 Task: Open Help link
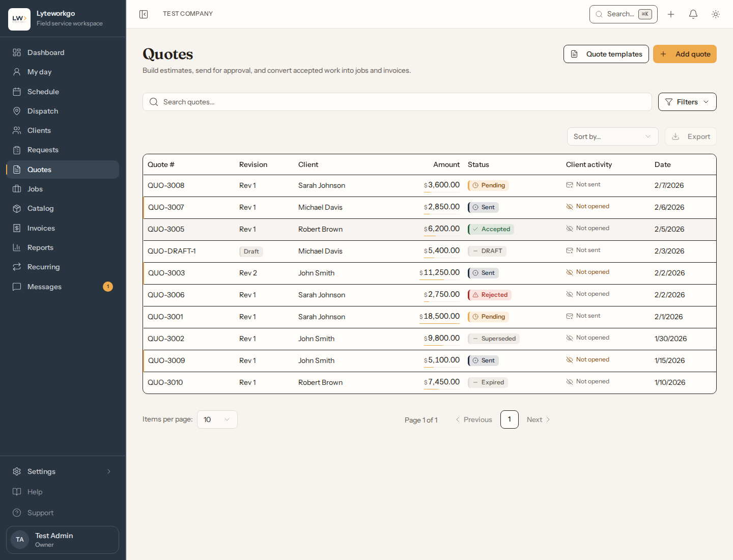pos(63,492)
